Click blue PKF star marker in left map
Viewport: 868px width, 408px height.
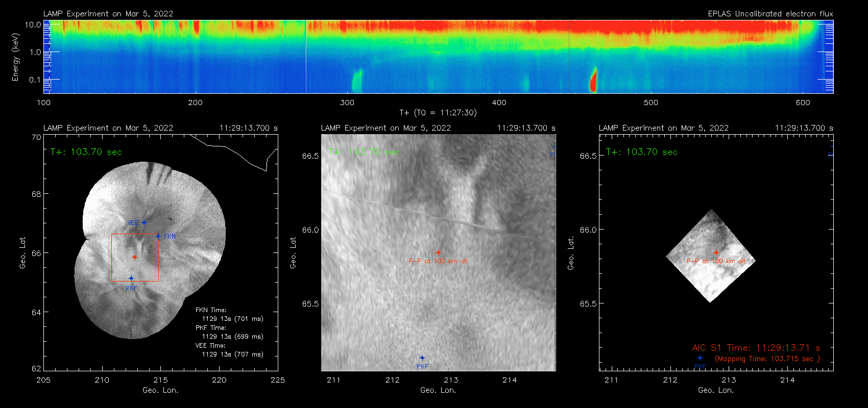(x=131, y=278)
